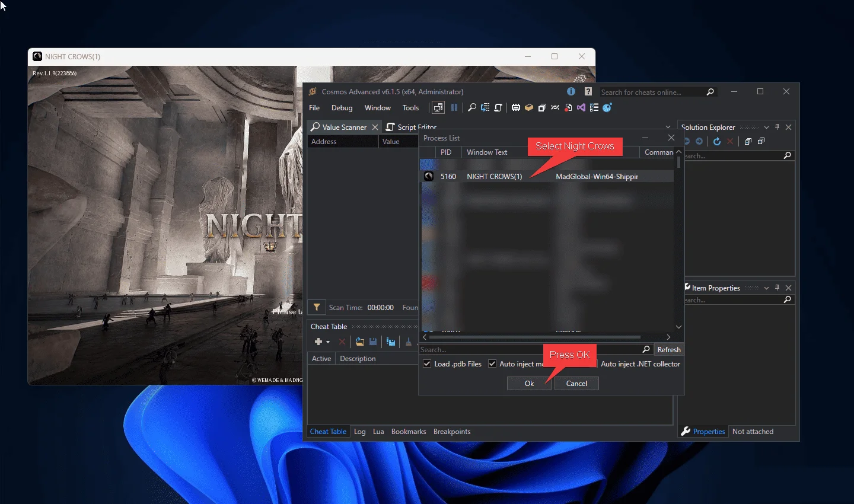Click the Script Editor scroll icon in toolbar

(x=498, y=107)
